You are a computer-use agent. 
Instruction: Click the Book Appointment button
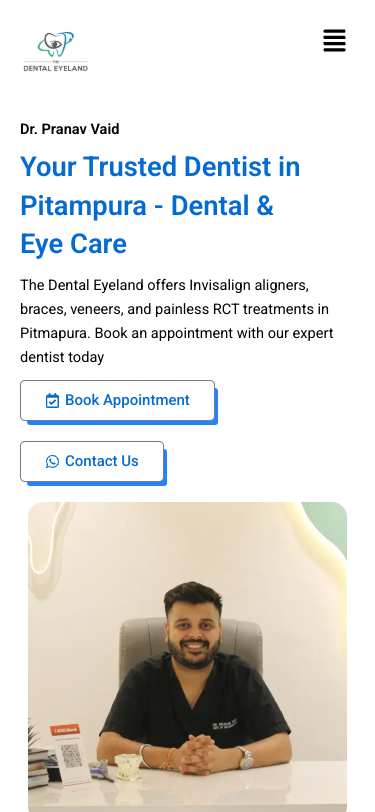tap(118, 401)
